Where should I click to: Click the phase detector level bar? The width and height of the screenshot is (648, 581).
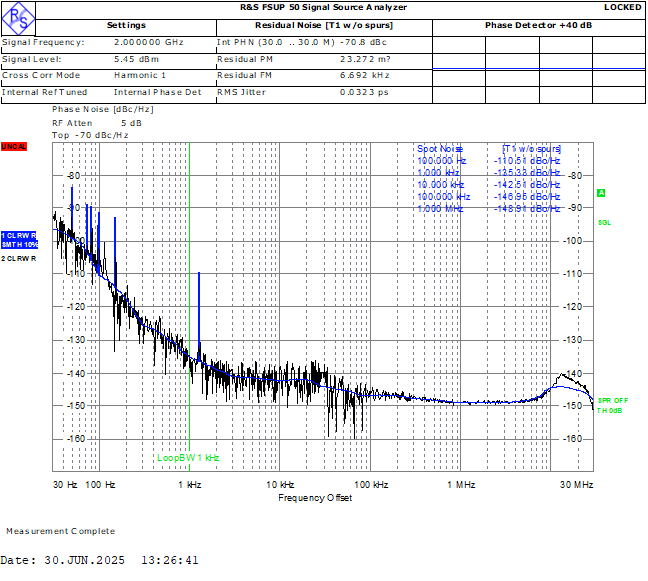pyautogui.click(x=538, y=69)
